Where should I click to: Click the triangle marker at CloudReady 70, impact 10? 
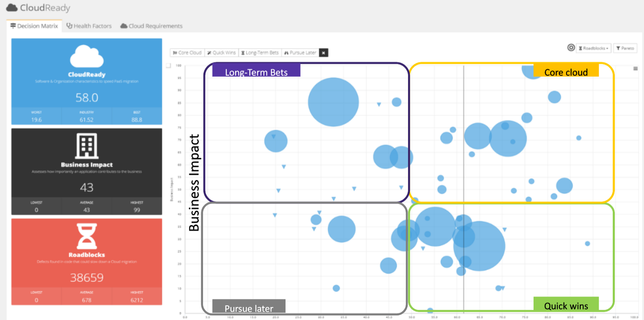[x=503, y=288]
